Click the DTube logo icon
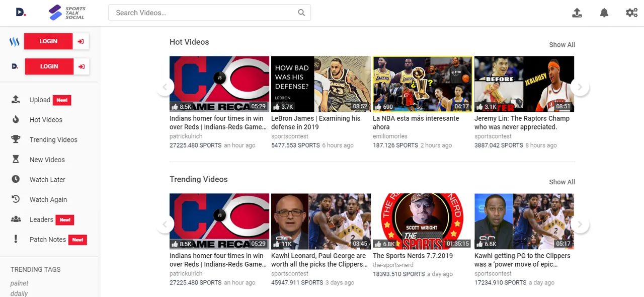644x297 pixels. 21,13
